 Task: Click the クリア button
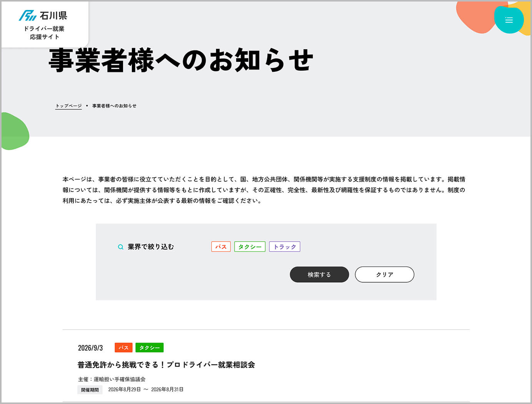click(384, 275)
